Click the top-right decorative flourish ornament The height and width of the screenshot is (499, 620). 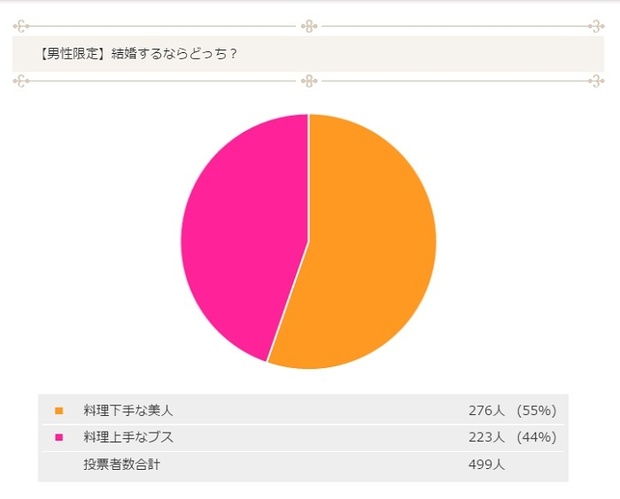(598, 26)
